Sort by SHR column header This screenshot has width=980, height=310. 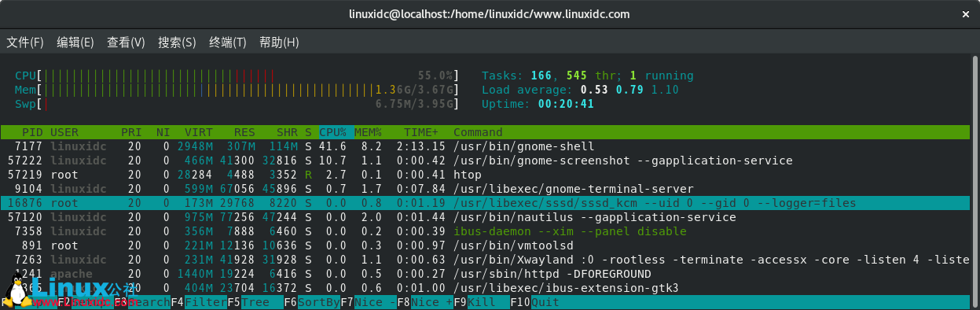[287, 132]
